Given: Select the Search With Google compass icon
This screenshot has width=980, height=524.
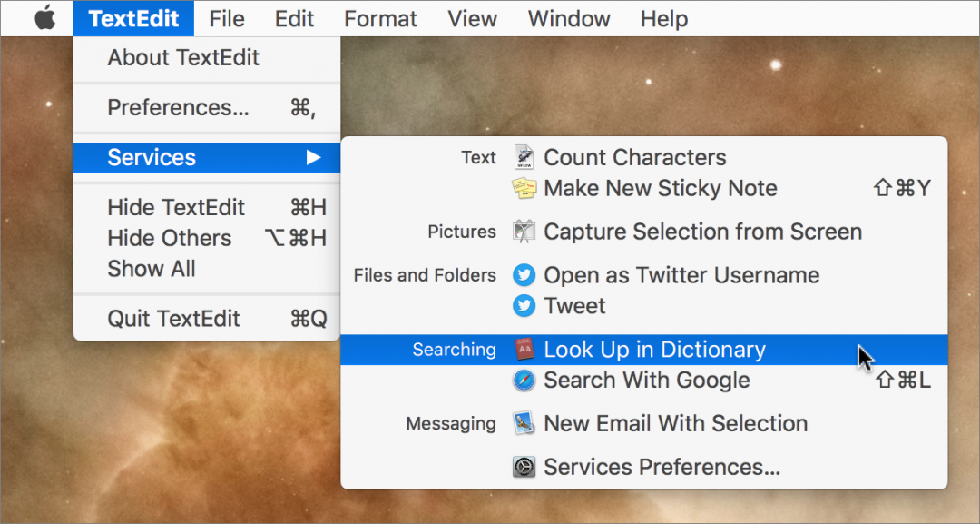Looking at the screenshot, I should click(x=524, y=380).
